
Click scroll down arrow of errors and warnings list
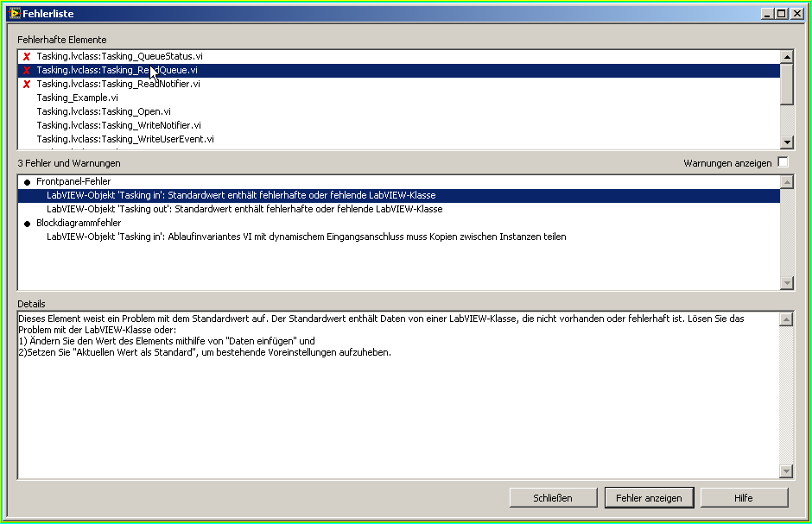787,283
